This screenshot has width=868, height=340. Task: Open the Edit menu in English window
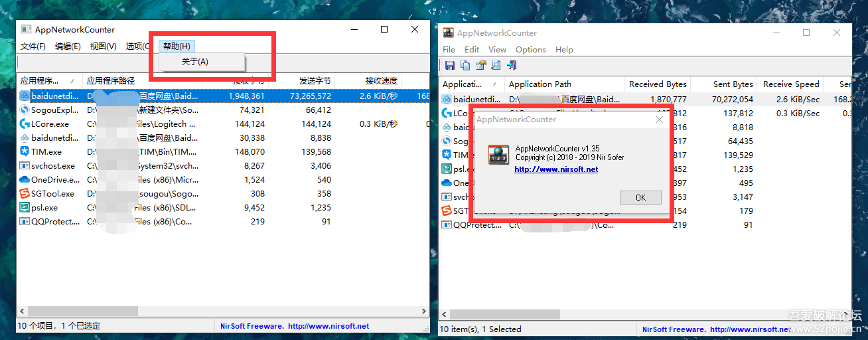coord(472,49)
